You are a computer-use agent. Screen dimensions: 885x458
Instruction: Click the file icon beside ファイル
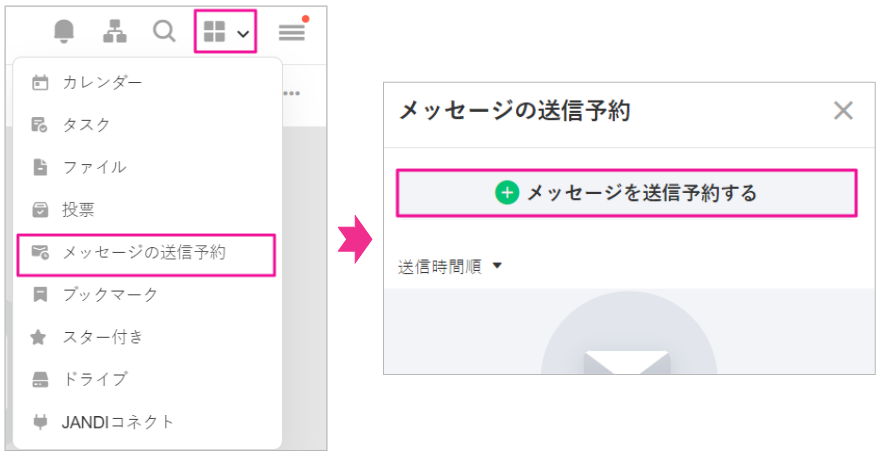coord(40,167)
